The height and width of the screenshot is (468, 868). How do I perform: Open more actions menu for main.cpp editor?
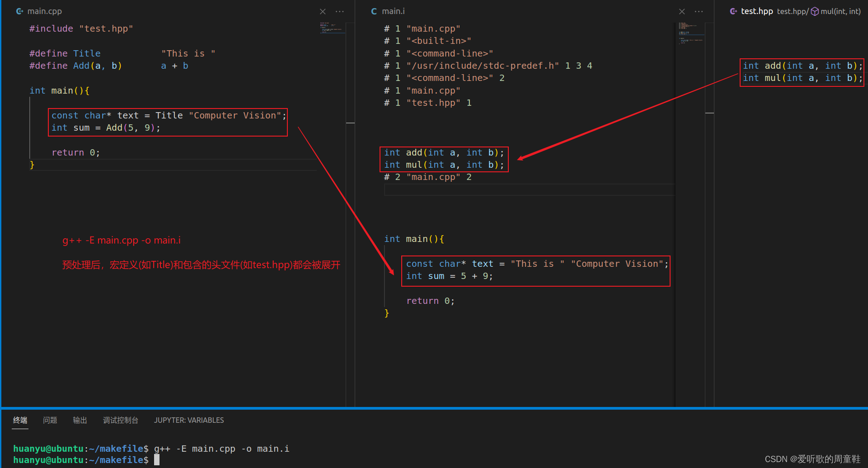pyautogui.click(x=340, y=11)
